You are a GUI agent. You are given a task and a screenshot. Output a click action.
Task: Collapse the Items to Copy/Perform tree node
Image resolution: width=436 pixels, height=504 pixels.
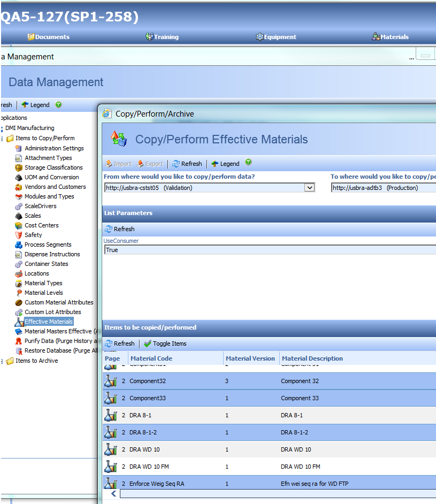pos(2,139)
